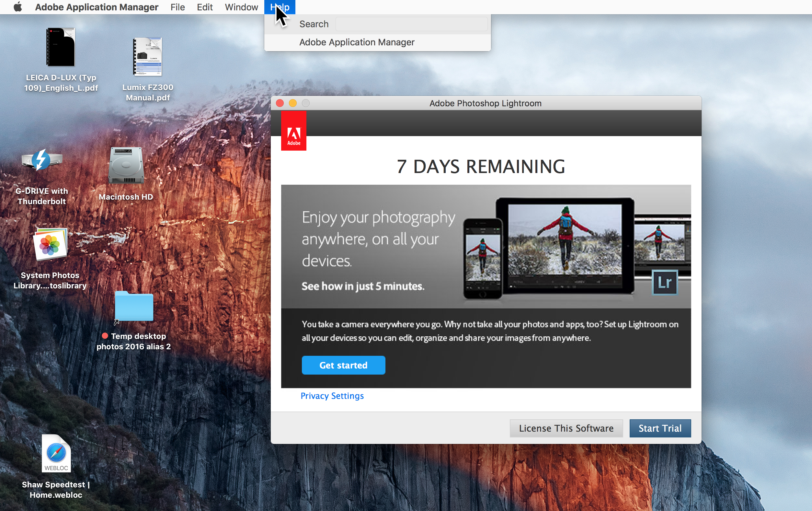Click Start Trial button
The image size is (812, 511).
point(660,427)
